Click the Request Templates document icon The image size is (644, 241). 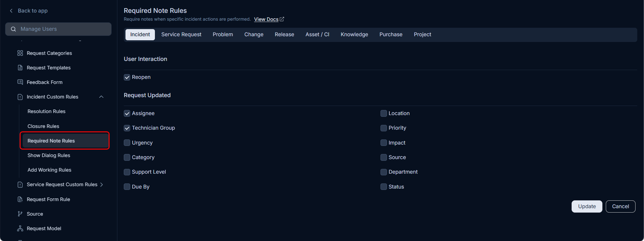point(20,68)
